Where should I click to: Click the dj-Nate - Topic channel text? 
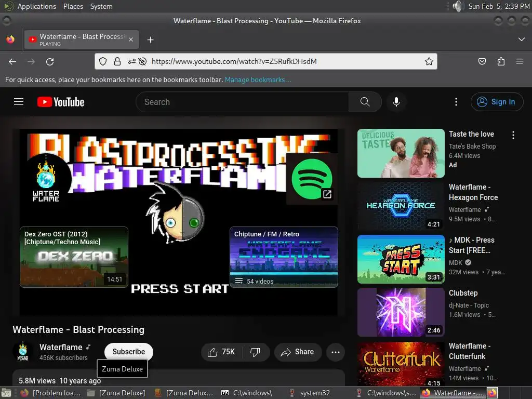469,305
